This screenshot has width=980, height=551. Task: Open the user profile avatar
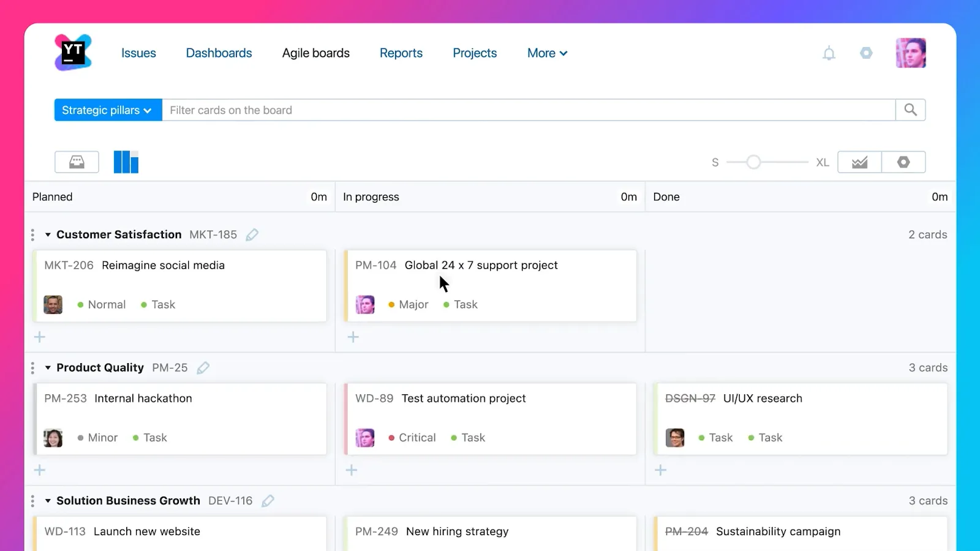[911, 53]
